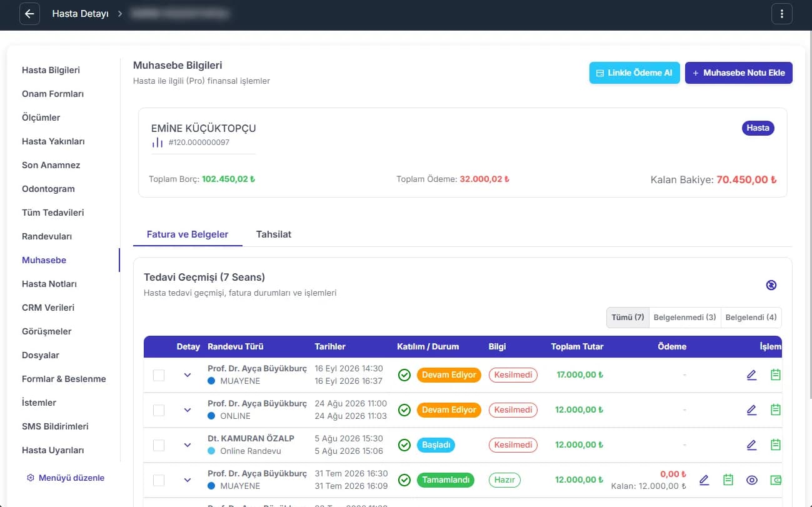Click Kesilmedi badge in 16 Eyl row

(513, 375)
